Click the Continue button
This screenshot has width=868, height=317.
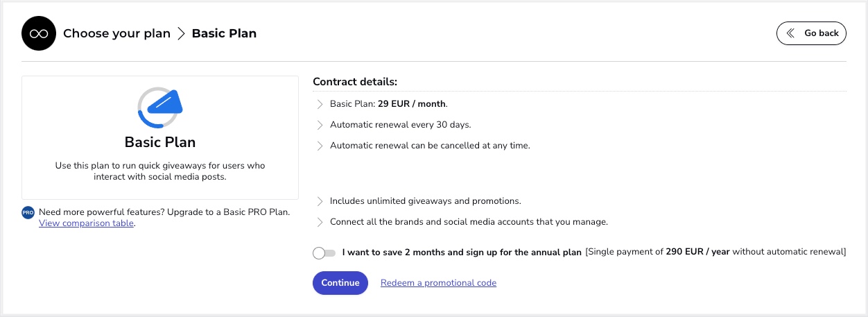(340, 283)
